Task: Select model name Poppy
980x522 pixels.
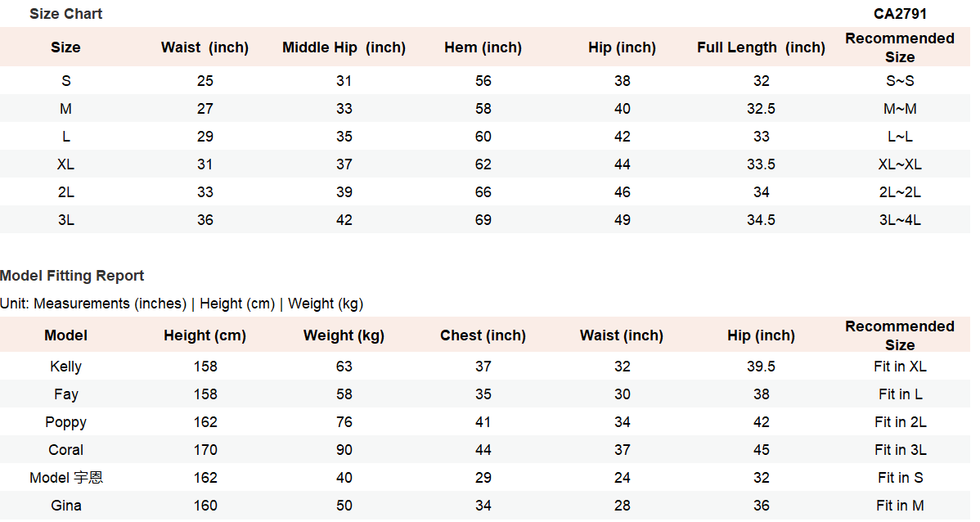Action: pyautogui.click(x=66, y=422)
